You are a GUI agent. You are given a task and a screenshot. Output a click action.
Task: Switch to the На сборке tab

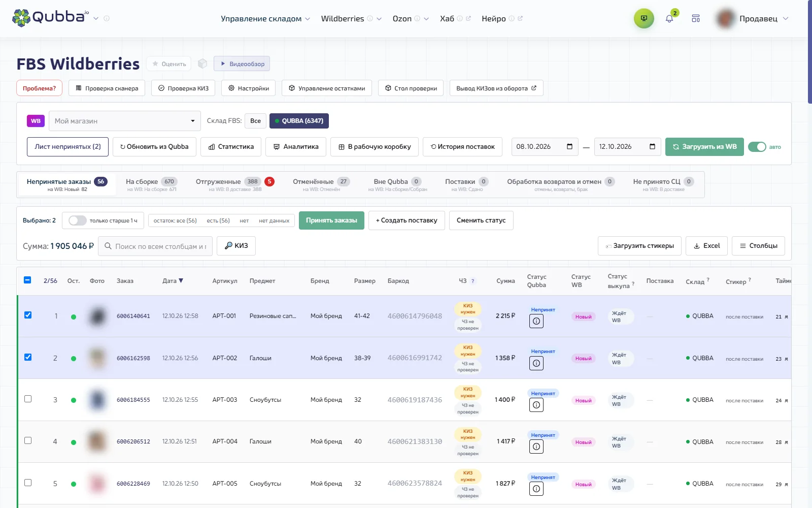pyautogui.click(x=151, y=184)
